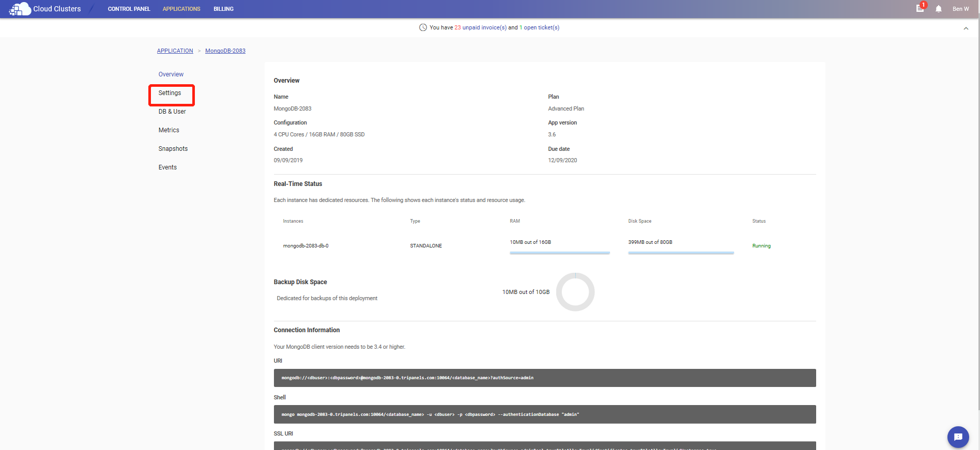Click the Backup Disk Space donut chart
Image resolution: width=980 pixels, height=450 pixels.
(x=575, y=292)
